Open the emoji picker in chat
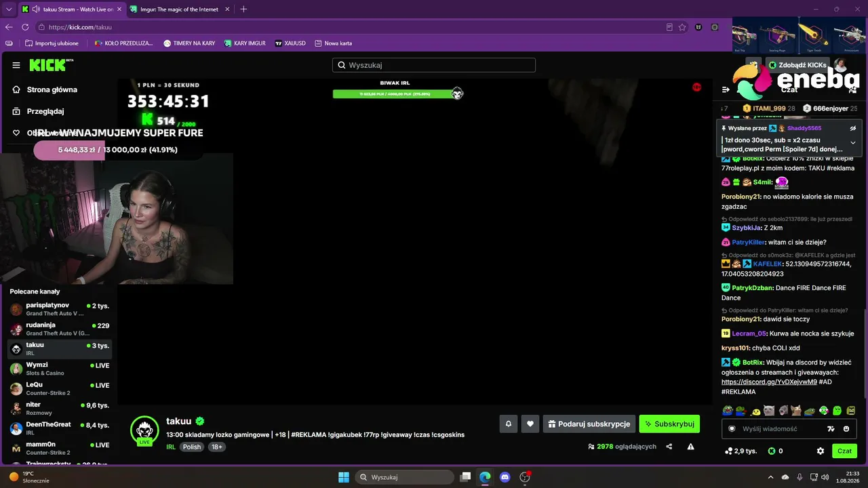The width and height of the screenshot is (868, 488). coord(846,429)
